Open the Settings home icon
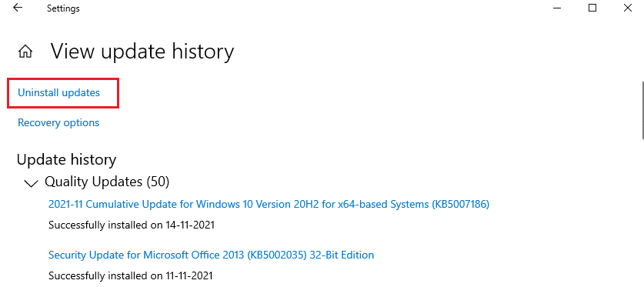 pos(25,52)
